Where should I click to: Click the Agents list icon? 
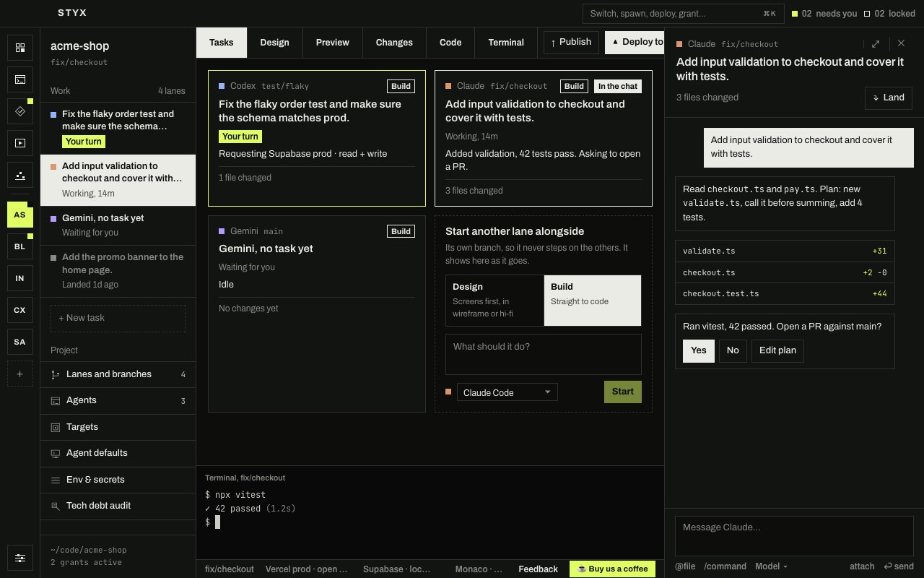56,400
